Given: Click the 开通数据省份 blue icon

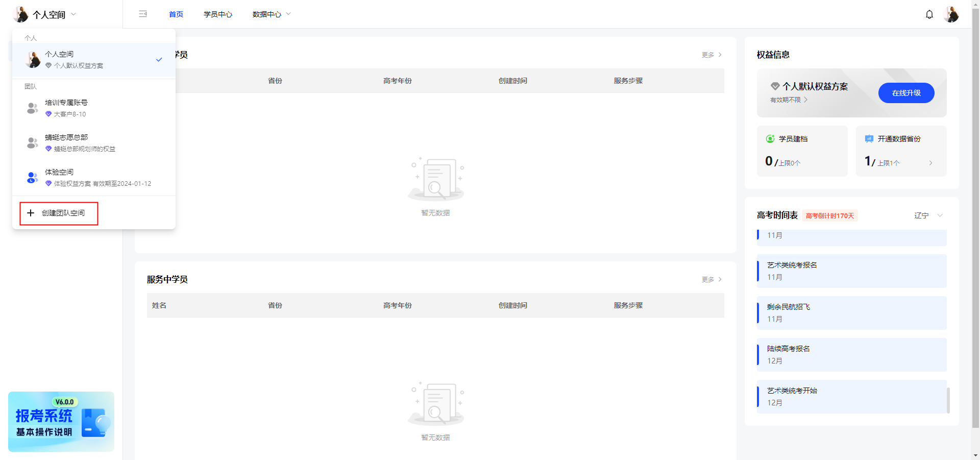Looking at the screenshot, I should pos(869,139).
